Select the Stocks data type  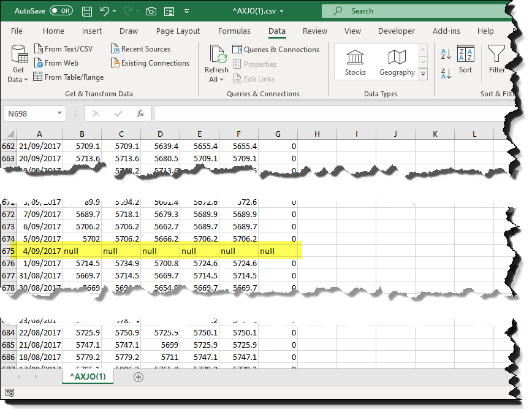[355, 63]
